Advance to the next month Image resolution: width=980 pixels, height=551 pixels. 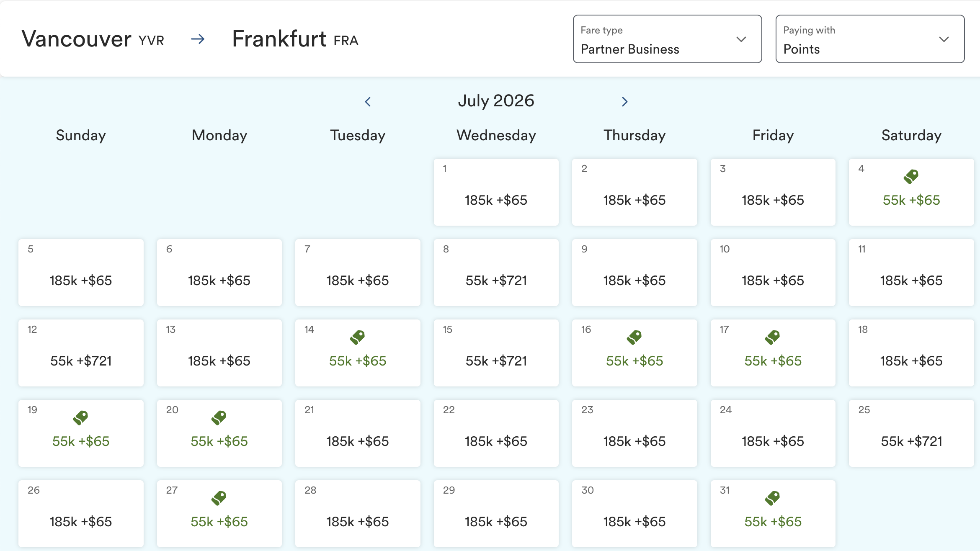[x=624, y=102]
